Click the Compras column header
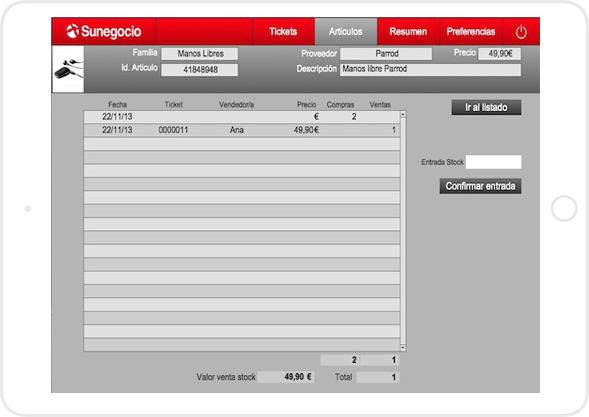 pyautogui.click(x=340, y=104)
